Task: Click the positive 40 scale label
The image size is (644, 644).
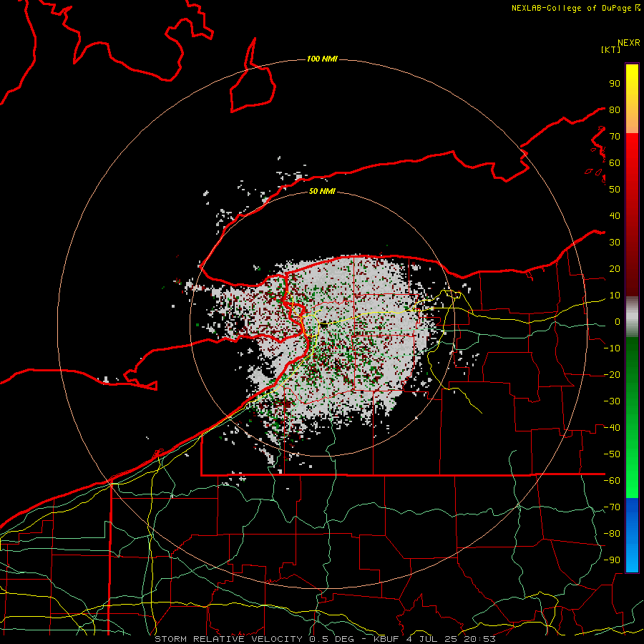Action: 615,215
